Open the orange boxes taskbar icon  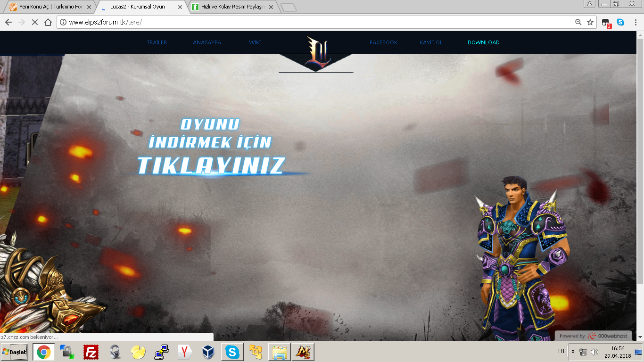[256, 352]
